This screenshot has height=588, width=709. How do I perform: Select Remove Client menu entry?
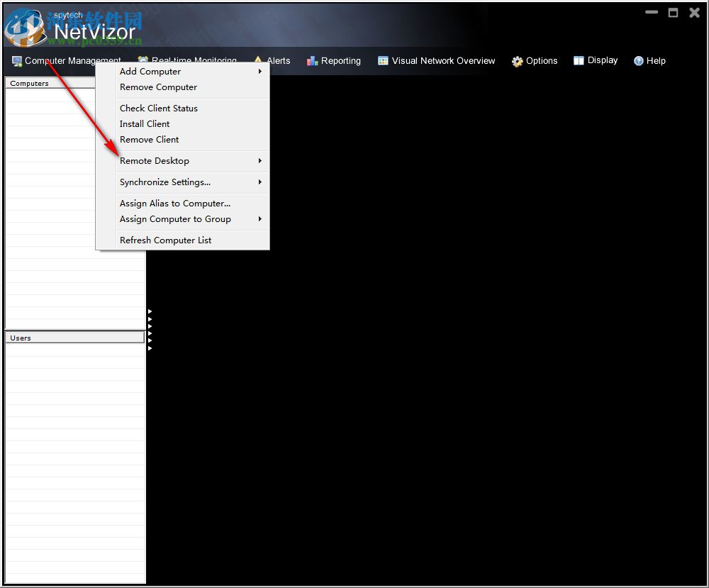[x=149, y=139]
